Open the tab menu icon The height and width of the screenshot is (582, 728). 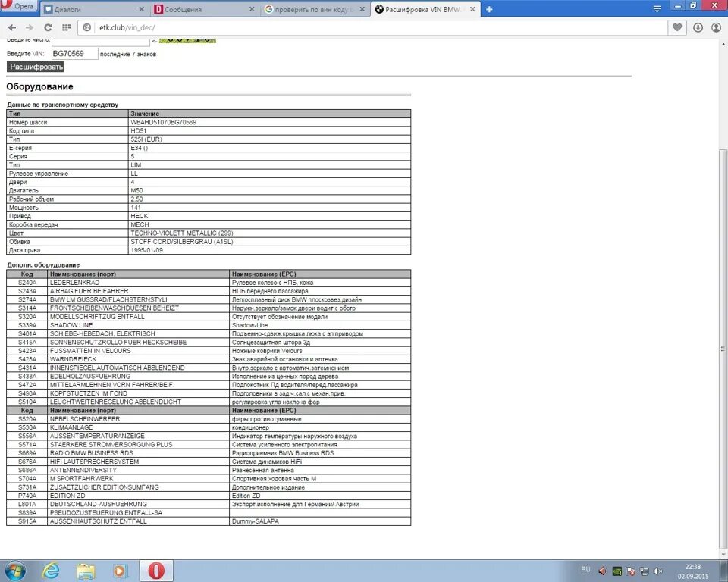(657, 9)
